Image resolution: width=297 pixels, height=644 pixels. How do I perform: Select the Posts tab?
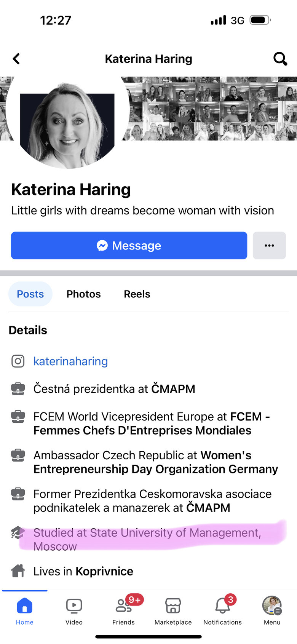(x=30, y=294)
